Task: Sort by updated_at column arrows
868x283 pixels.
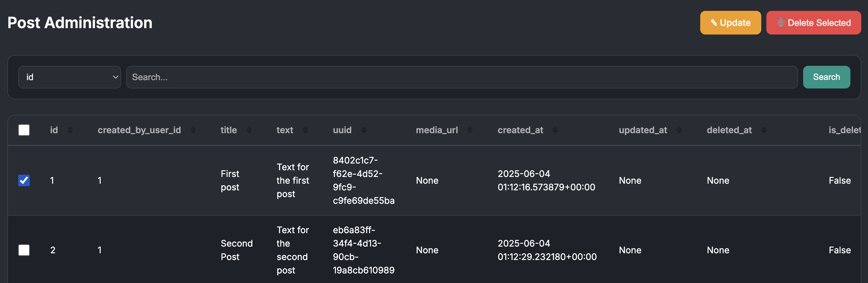Action: 679,130
